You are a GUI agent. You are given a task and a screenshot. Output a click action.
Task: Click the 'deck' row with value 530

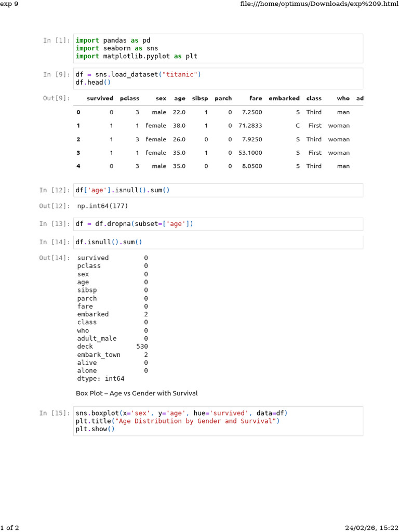(x=113, y=347)
